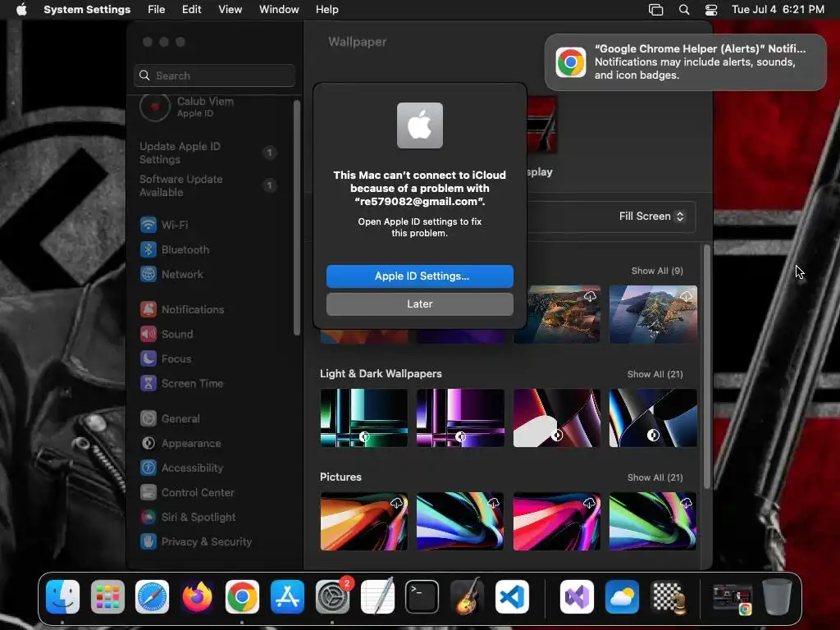Choose the orange swirl Pictures wallpaper
The width and height of the screenshot is (840, 630).
pyautogui.click(x=363, y=521)
